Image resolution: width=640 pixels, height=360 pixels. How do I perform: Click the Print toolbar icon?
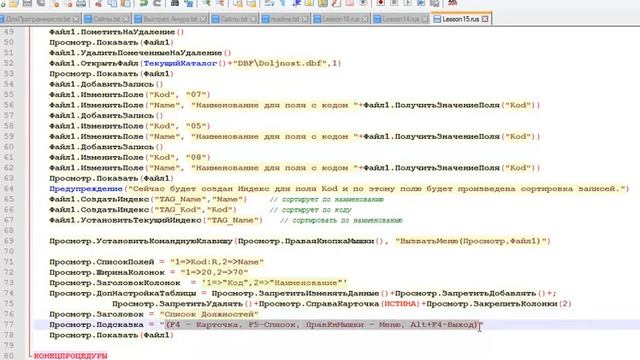pyautogui.click(x=81, y=3)
